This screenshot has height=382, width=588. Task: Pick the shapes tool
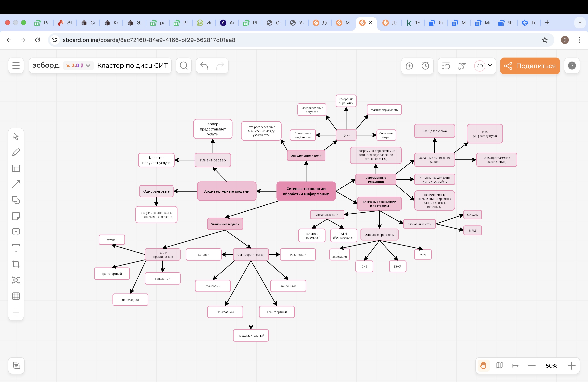(16, 200)
